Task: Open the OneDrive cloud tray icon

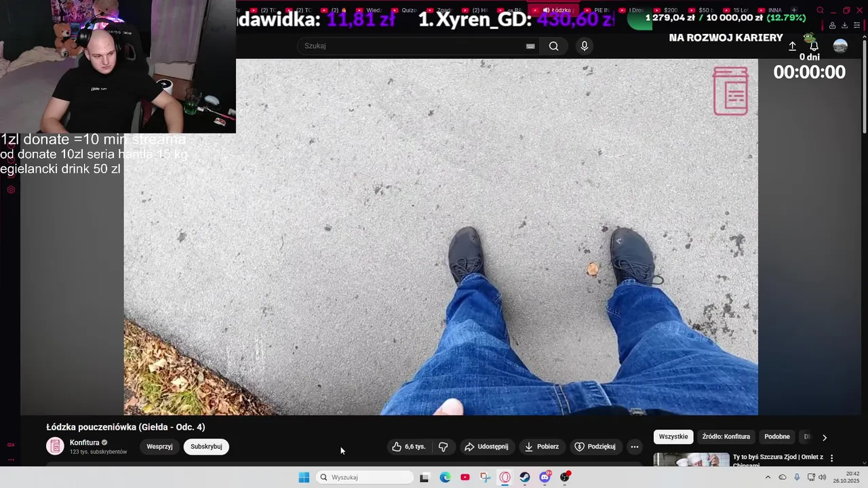Action: [x=783, y=477]
